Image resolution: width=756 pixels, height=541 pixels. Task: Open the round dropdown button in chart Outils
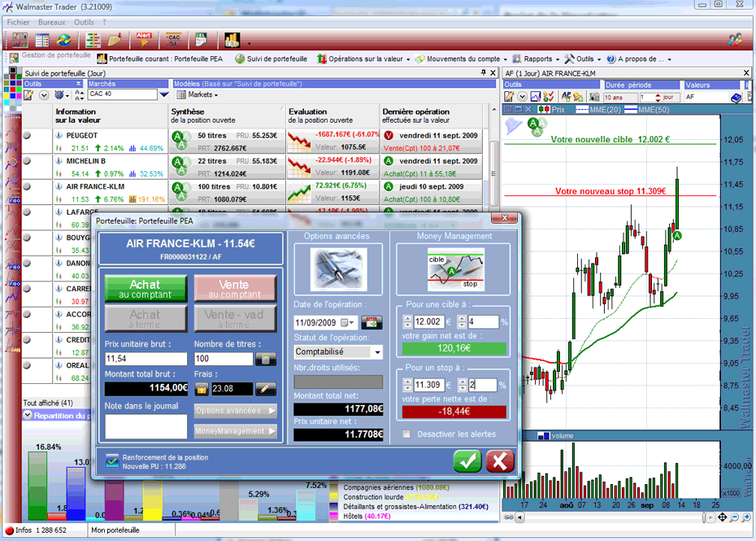(x=522, y=97)
